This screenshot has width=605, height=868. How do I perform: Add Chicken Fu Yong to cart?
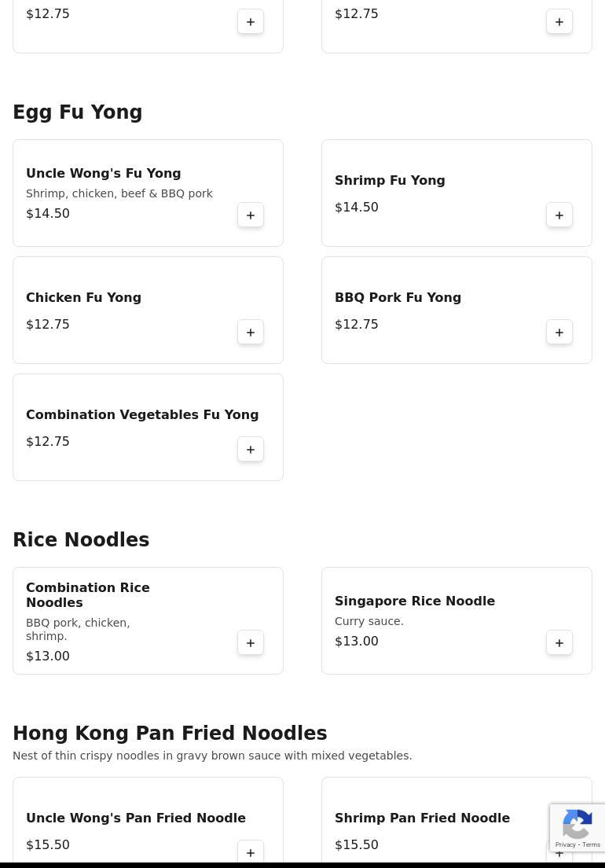pos(251,332)
